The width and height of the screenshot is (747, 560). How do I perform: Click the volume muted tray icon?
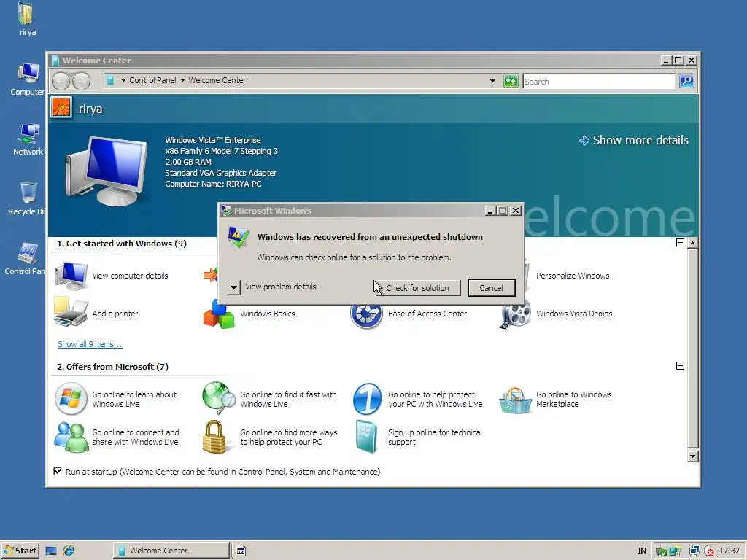tap(708, 551)
